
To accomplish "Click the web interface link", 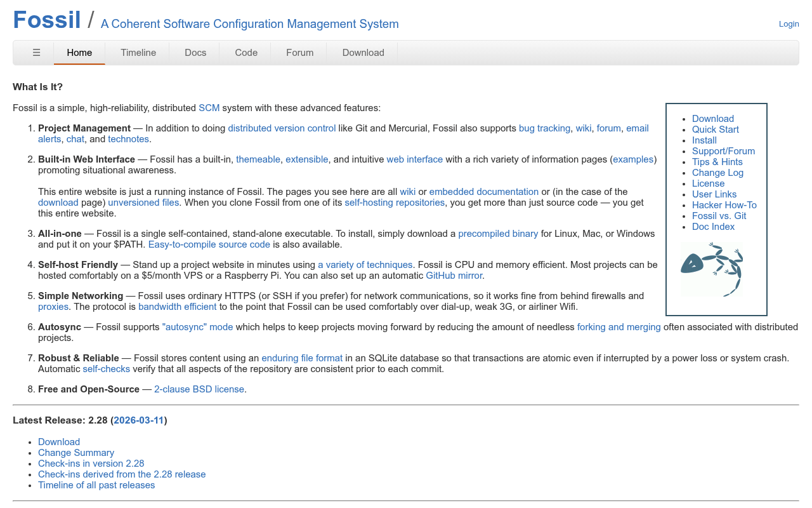I will point(415,159).
